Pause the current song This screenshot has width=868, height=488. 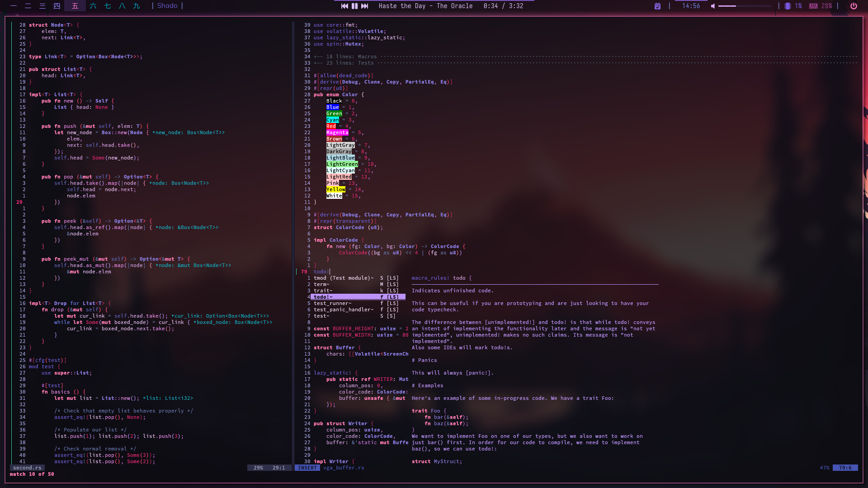tap(354, 6)
